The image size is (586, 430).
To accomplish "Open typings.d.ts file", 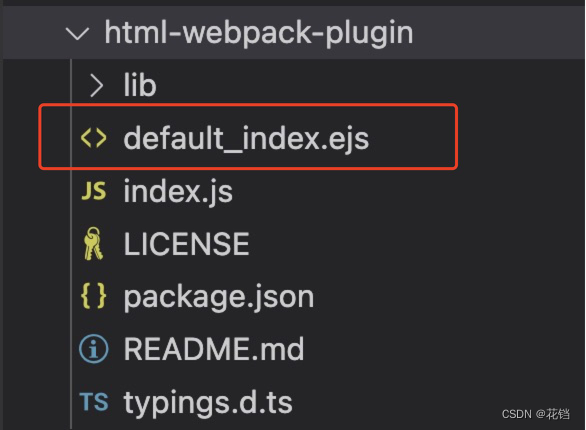I will click(x=208, y=403).
